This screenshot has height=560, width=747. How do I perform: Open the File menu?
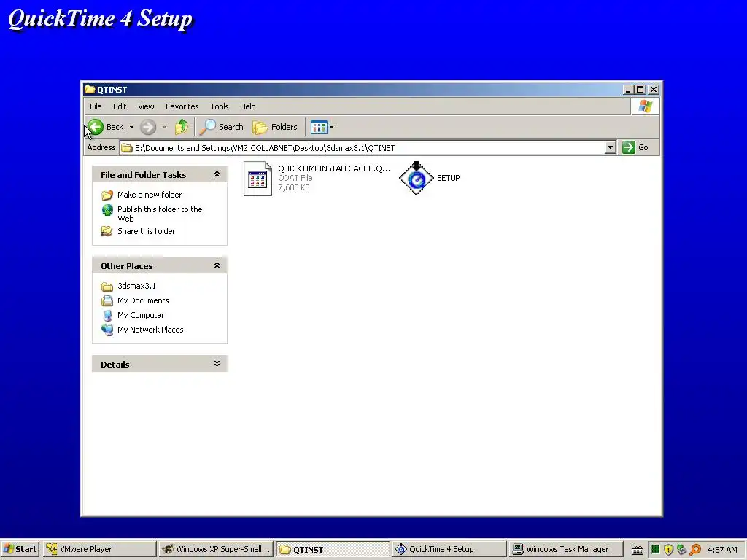pos(96,106)
